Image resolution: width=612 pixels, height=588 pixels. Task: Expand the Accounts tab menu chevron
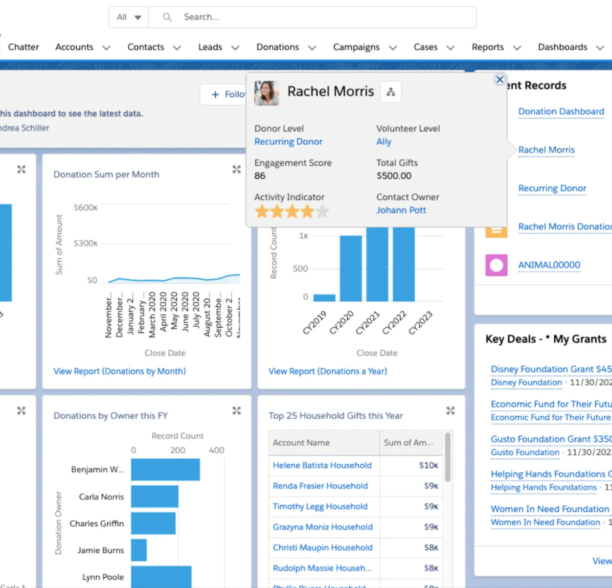(x=106, y=48)
